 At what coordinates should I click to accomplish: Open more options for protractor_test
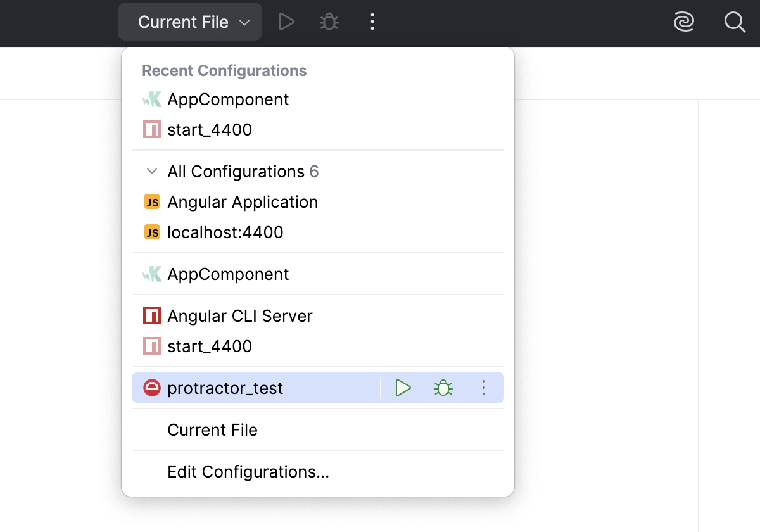[x=484, y=388]
